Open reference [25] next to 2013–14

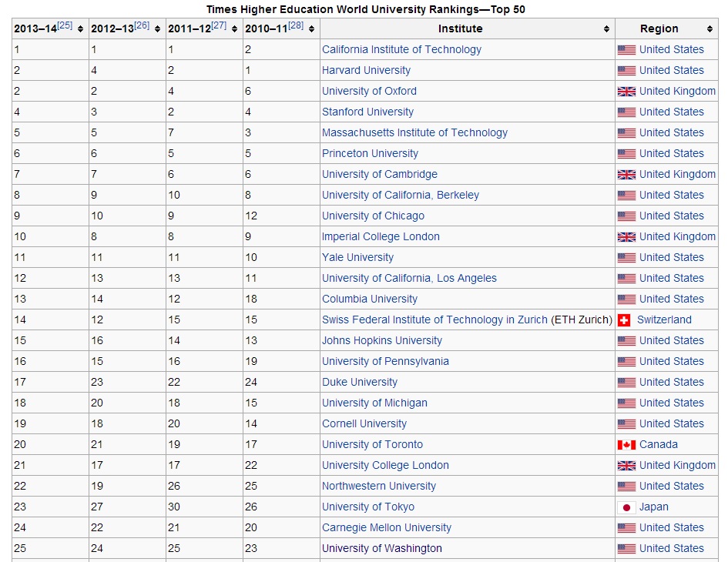tap(65, 25)
